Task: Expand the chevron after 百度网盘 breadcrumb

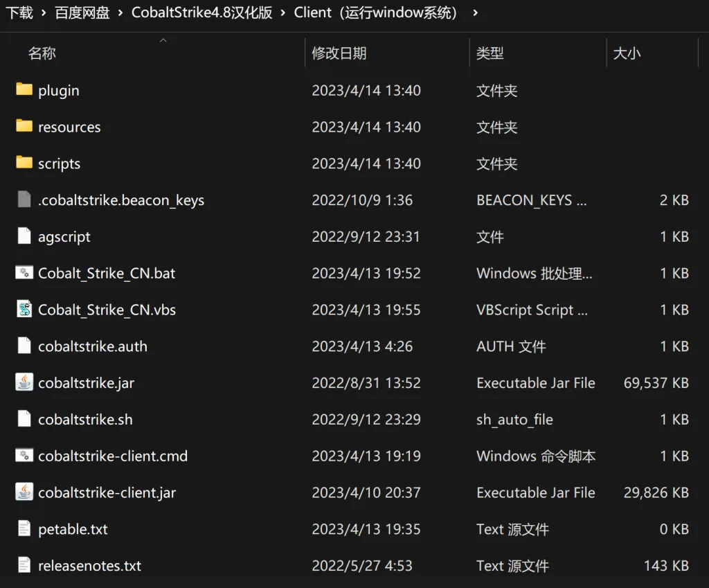Action: tap(120, 12)
